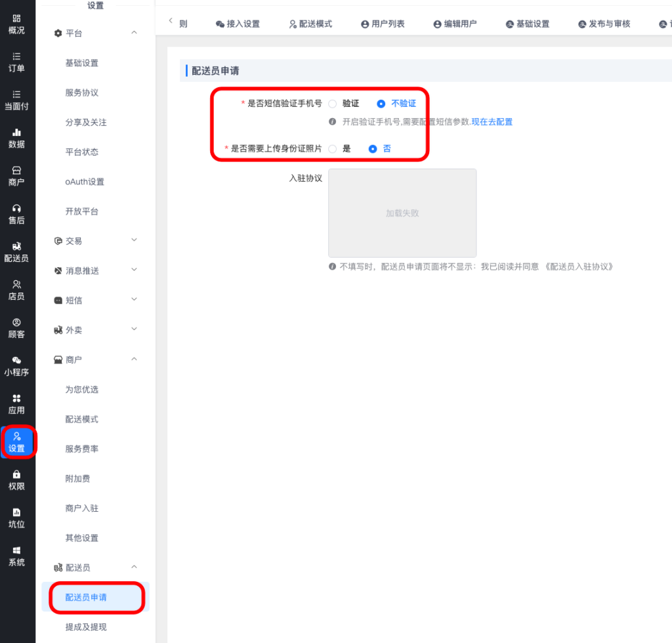Switch to the 配送模式 tab
Viewport: 672px width, 643px height.
pos(310,24)
